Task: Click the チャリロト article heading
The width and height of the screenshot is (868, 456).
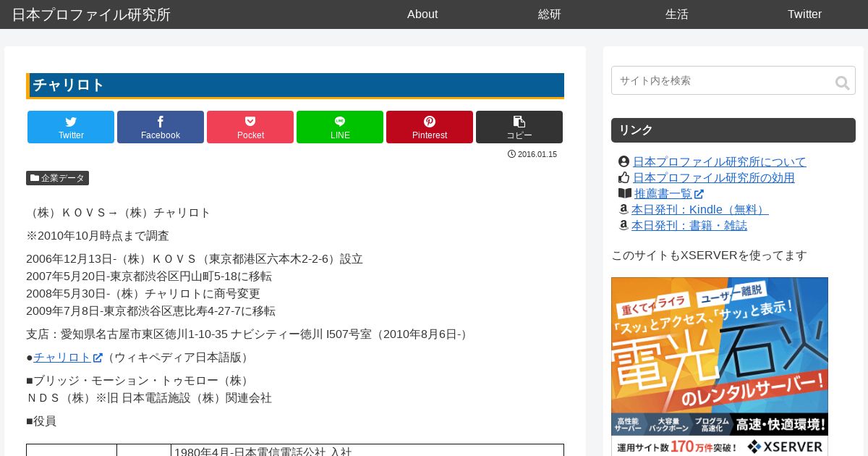Action: (x=295, y=85)
